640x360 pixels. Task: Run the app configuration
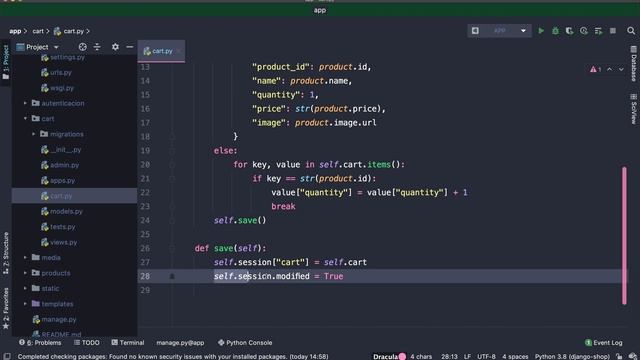(x=541, y=31)
